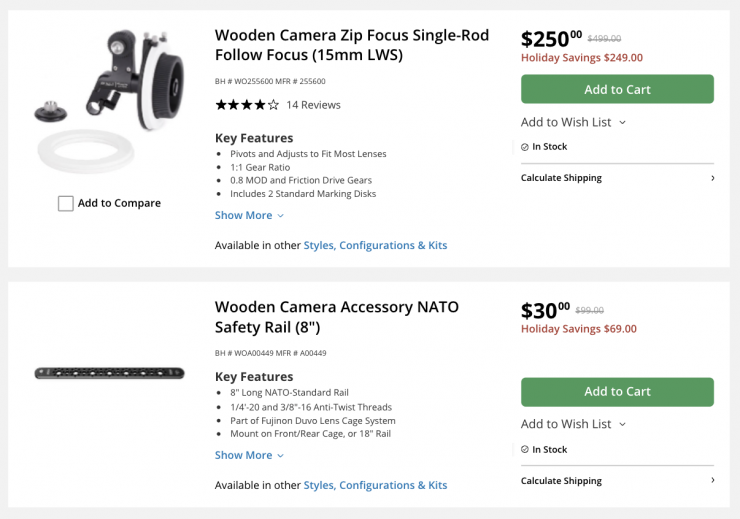Click the star rating for Zip Focus
Screen dimensions: 740x519
[246, 105]
